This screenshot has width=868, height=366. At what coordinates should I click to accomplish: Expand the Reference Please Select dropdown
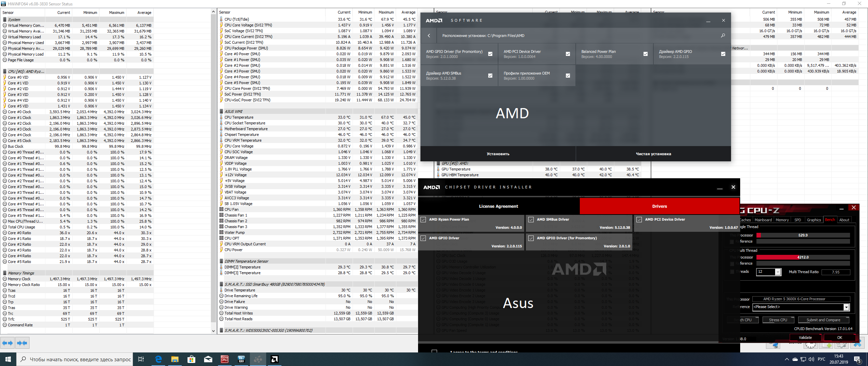[x=846, y=307]
